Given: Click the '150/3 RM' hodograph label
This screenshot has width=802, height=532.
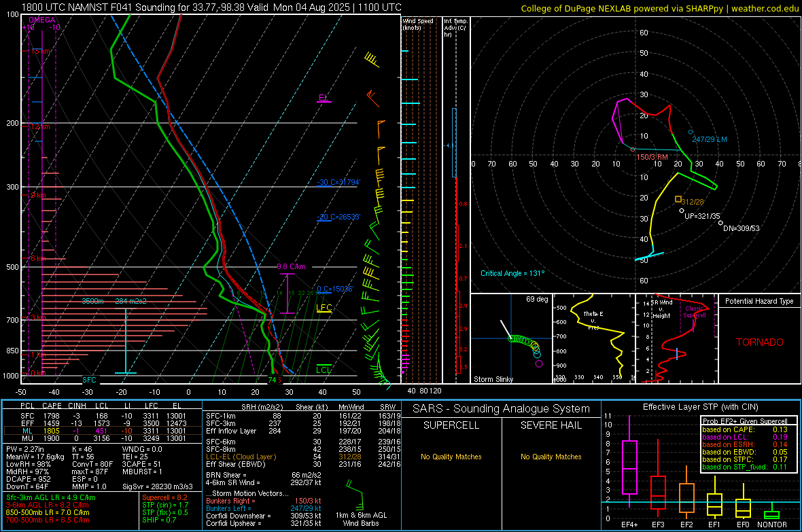Looking at the screenshot, I should click(652, 157).
